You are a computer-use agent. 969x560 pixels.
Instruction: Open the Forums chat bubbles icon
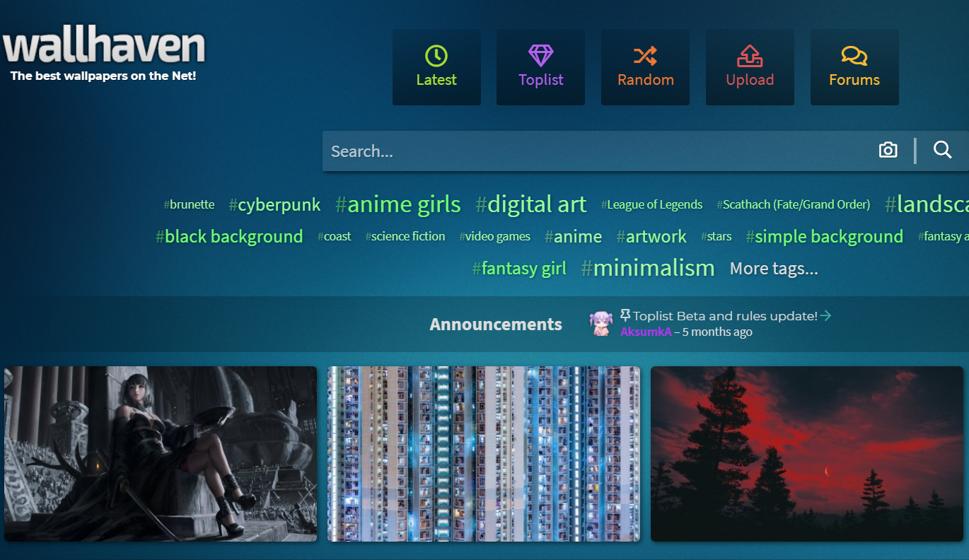854,56
